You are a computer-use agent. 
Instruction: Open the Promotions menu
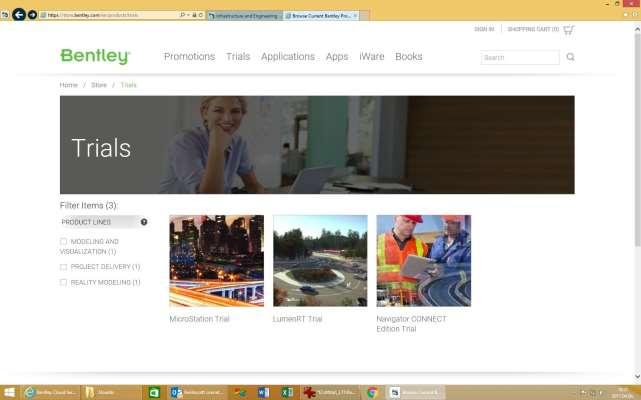pyautogui.click(x=189, y=56)
